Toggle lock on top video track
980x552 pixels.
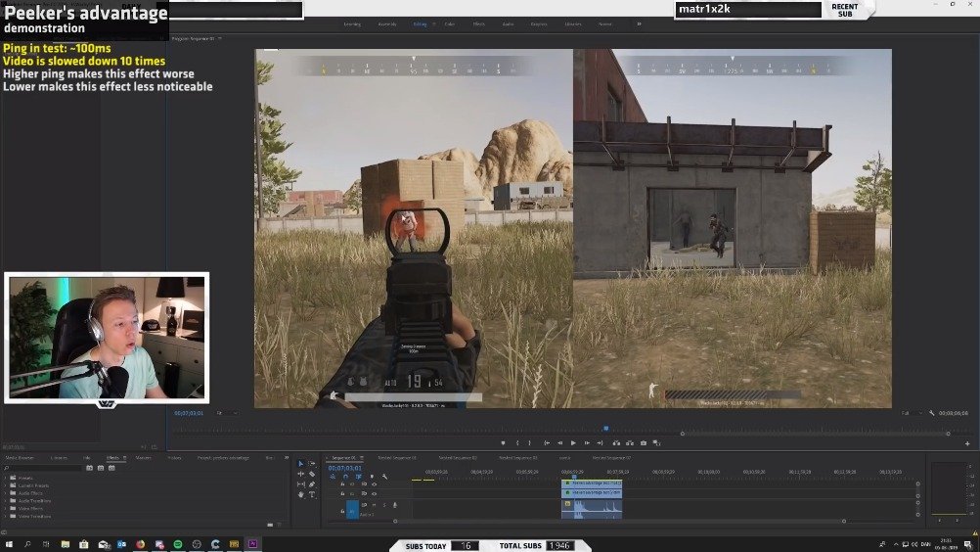pos(341,483)
